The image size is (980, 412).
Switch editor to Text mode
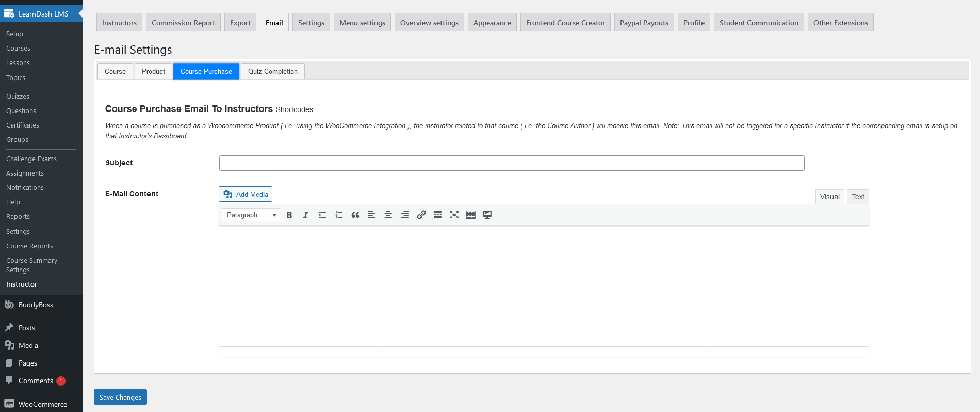(858, 197)
